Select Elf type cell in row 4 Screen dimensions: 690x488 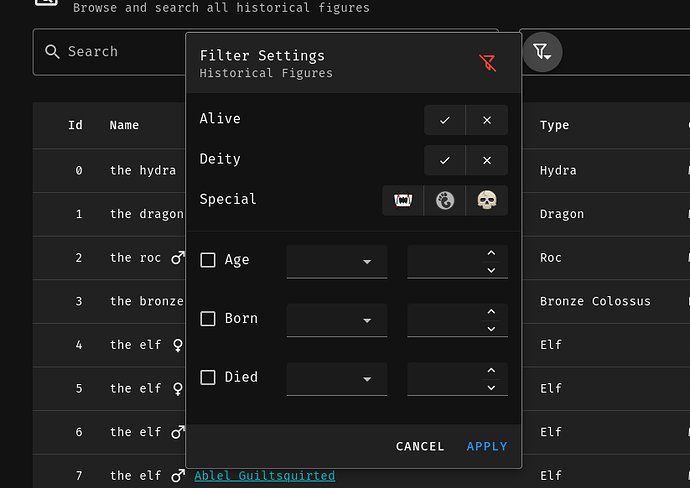(551, 345)
